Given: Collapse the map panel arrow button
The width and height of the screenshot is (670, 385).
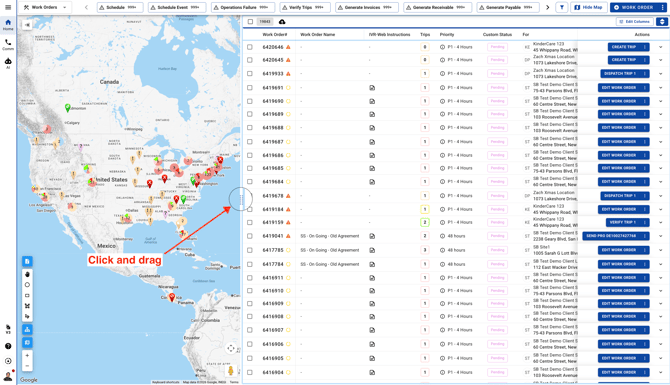Looking at the screenshot, I should (27, 25).
